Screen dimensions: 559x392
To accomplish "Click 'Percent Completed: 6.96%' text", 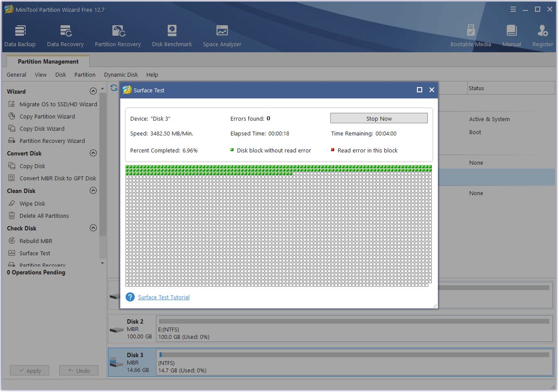I will 164,150.
